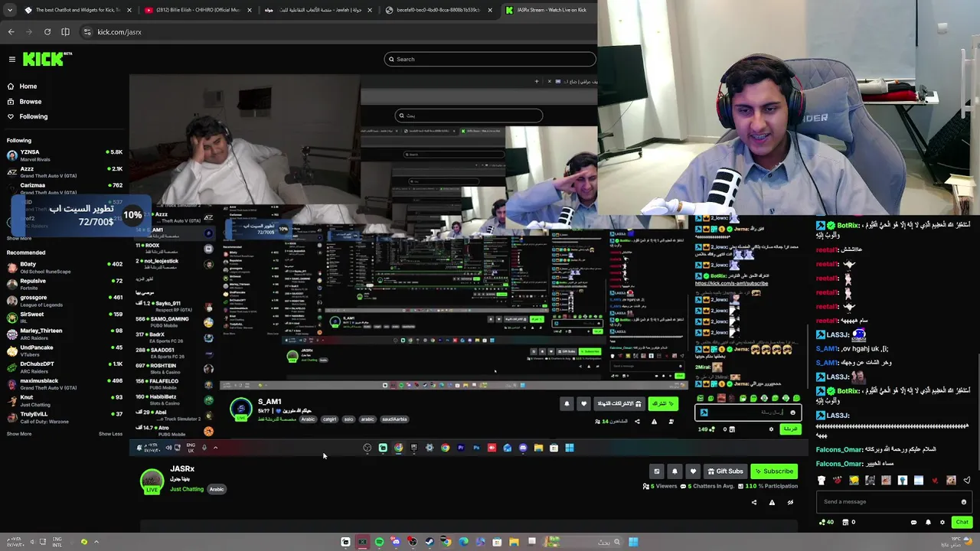The height and width of the screenshot is (551, 980).
Task: Click green Subscribe button
Action: 773,471
